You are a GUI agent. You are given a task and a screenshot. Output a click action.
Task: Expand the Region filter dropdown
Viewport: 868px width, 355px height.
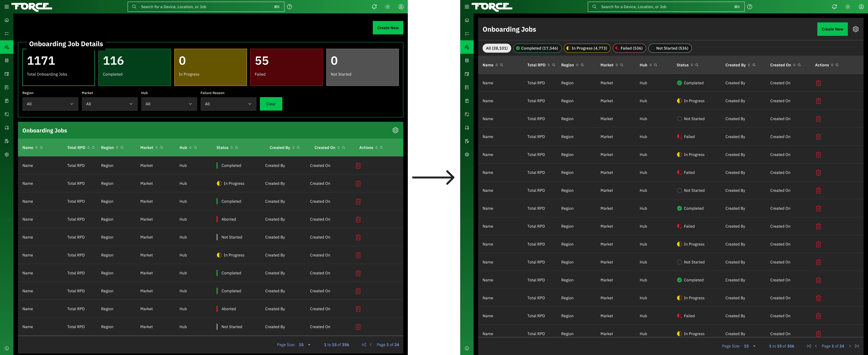(50, 104)
